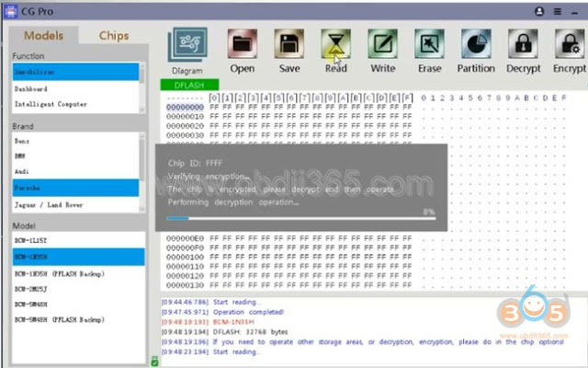This screenshot has height=368, width=588.
Task: Click the Encrypt padlock gear icon
Action: (570, 44)
